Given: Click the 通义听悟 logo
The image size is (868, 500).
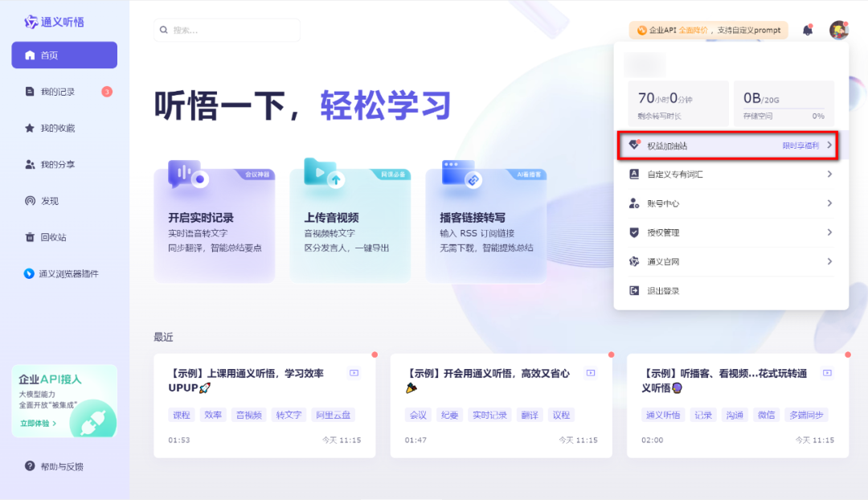Looking at the screenshot, I should 55,23.
